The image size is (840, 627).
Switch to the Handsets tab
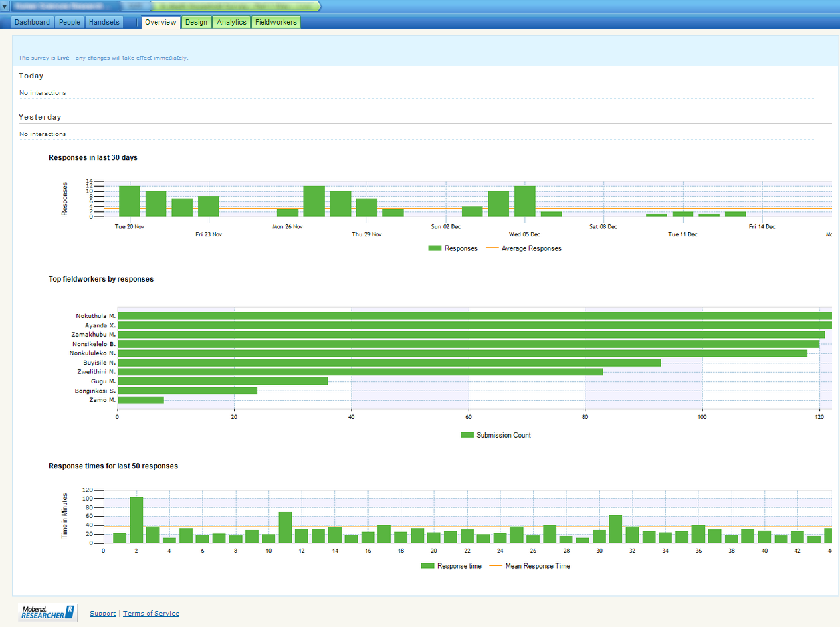(104, 22)
